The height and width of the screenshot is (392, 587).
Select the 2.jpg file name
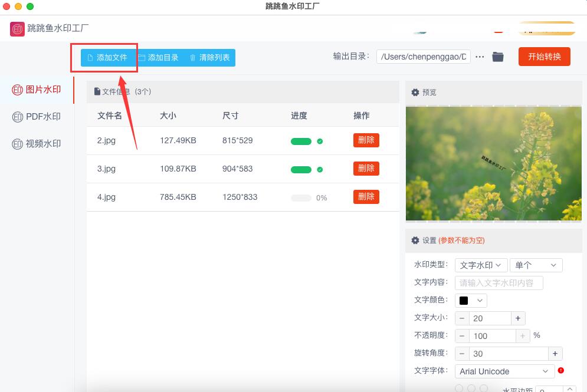pyautogui.click(x=106, y=141)
